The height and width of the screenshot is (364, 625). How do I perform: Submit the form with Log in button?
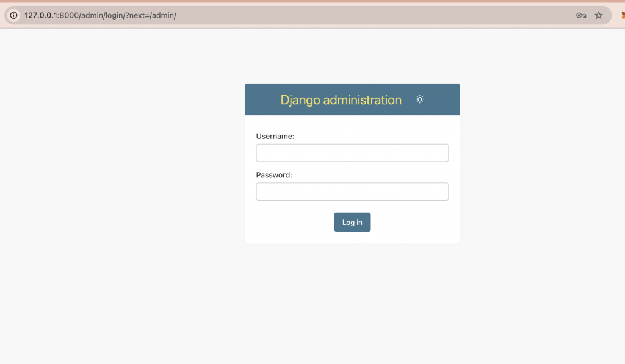pyautogui.click(x=352, y=222)
